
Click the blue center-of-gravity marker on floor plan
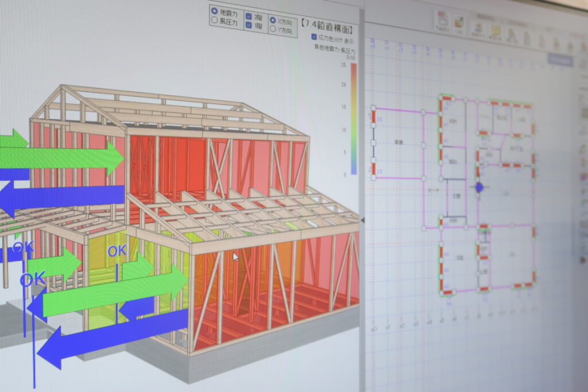(x=479, y=187)
